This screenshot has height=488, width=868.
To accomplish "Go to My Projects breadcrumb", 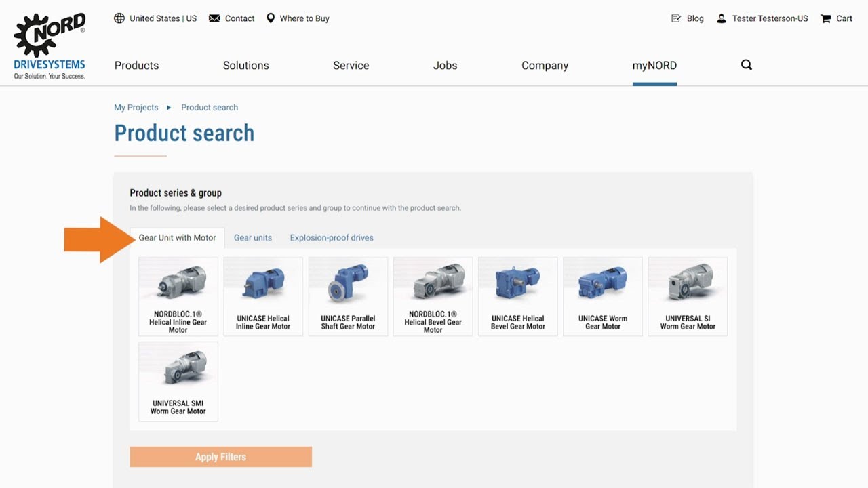I will coord(136,108).
